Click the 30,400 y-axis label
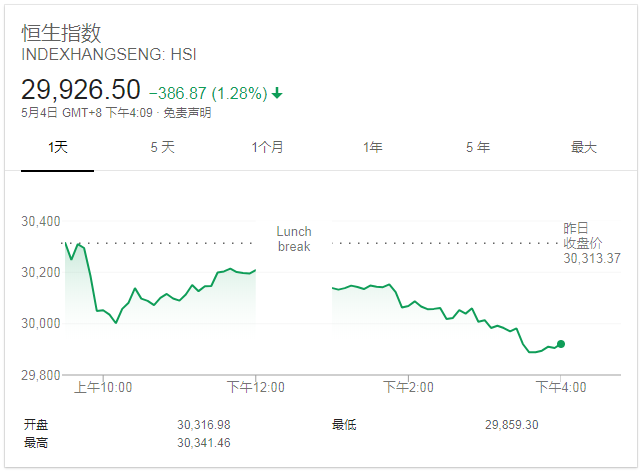 click(41, 221)
